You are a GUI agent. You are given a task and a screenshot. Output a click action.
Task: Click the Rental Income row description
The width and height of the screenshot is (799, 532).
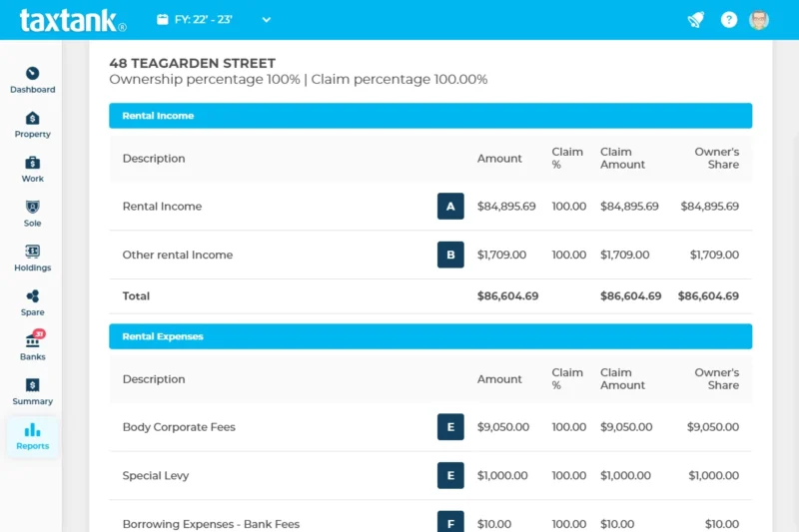[x=162, y=207]
